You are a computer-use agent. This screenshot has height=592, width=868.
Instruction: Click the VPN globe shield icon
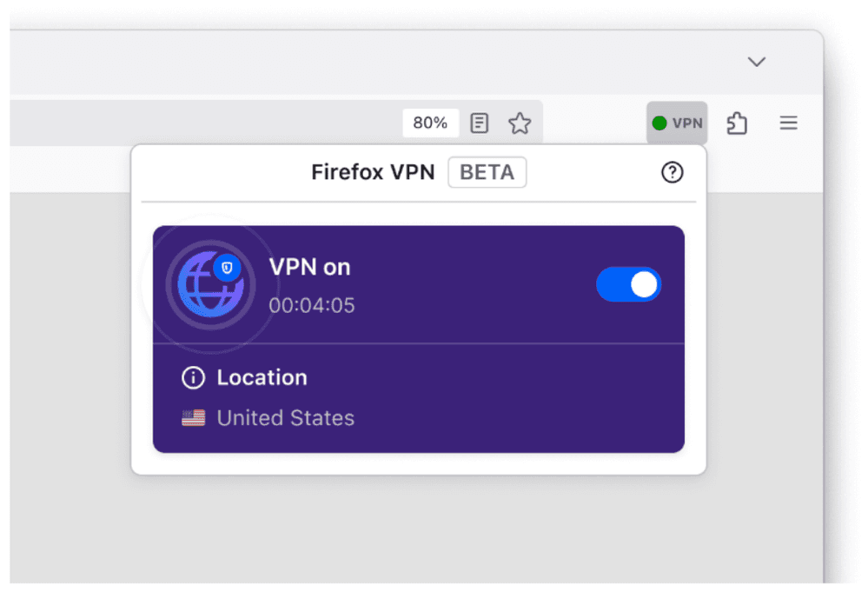coord(210,284)
